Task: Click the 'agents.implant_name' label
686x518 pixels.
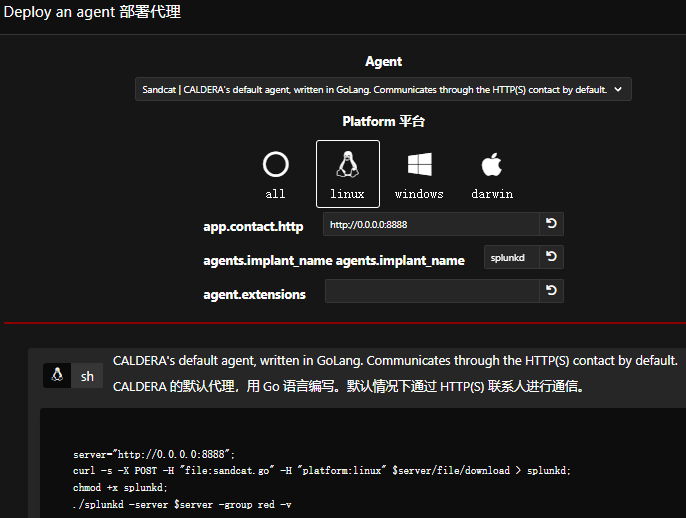Action: pyautogui.click(x=334, y=261)
